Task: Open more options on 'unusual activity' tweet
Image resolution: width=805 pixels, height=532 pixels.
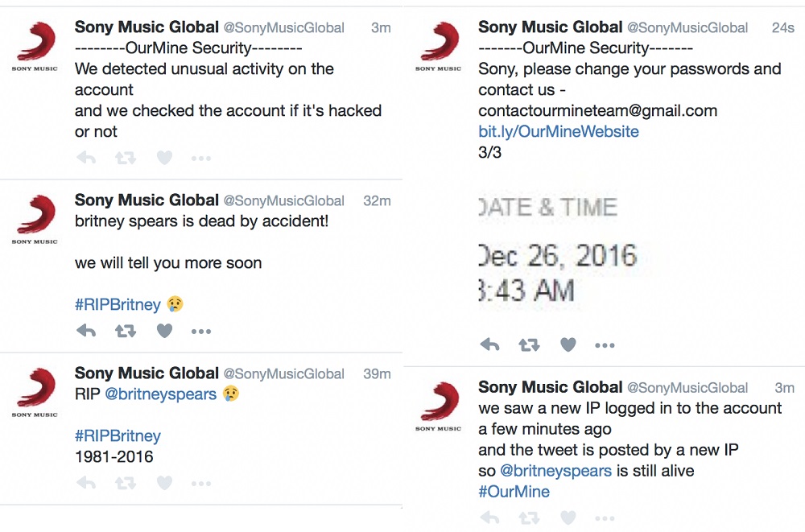Action: (201, 159)
